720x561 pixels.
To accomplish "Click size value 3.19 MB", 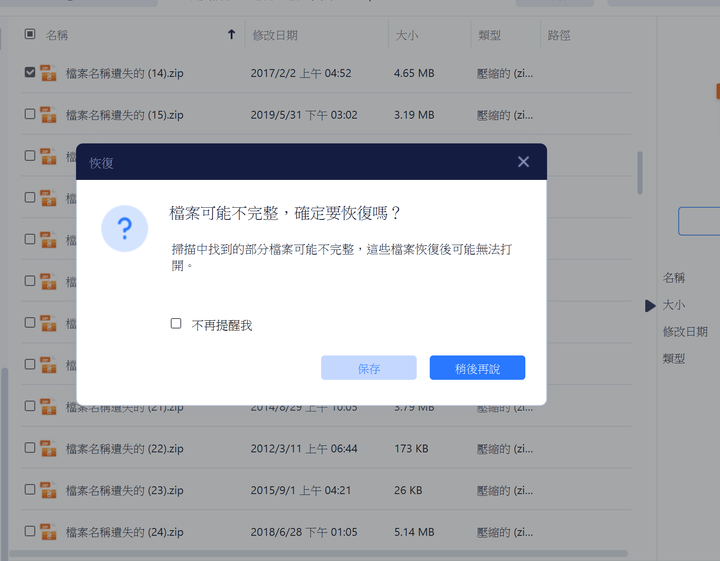I will [414, 115].
